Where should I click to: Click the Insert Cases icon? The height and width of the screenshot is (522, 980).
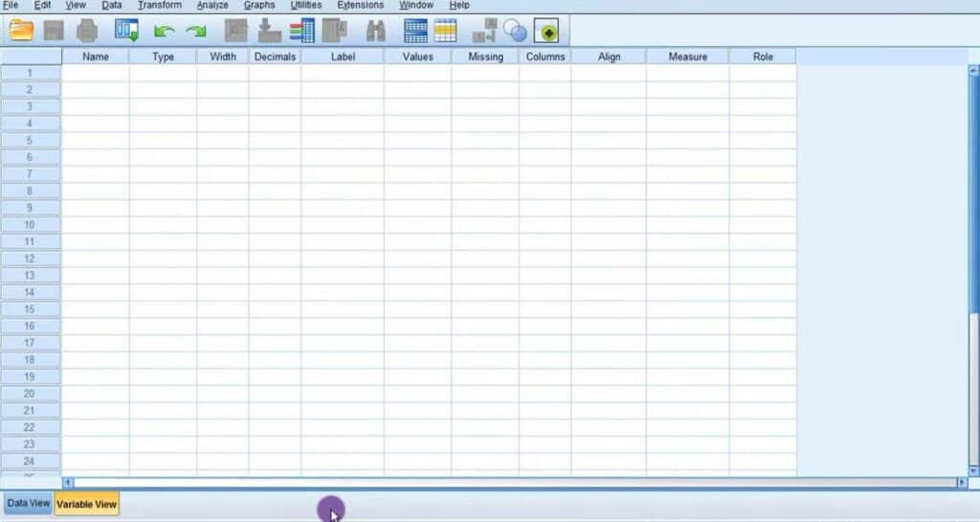click(415, 31)
